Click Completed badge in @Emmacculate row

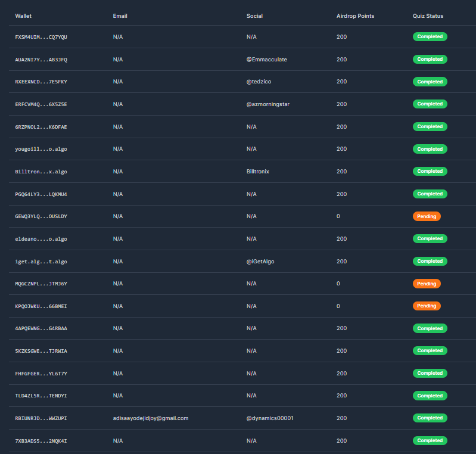click(430, 59)
